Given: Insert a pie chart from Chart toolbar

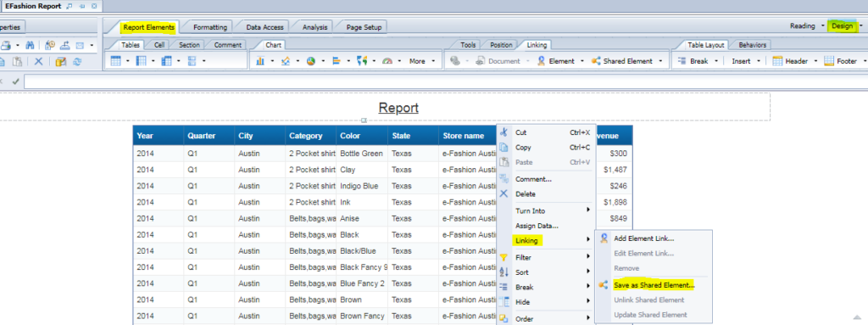Looking at the screenshot, I should 311,61.
